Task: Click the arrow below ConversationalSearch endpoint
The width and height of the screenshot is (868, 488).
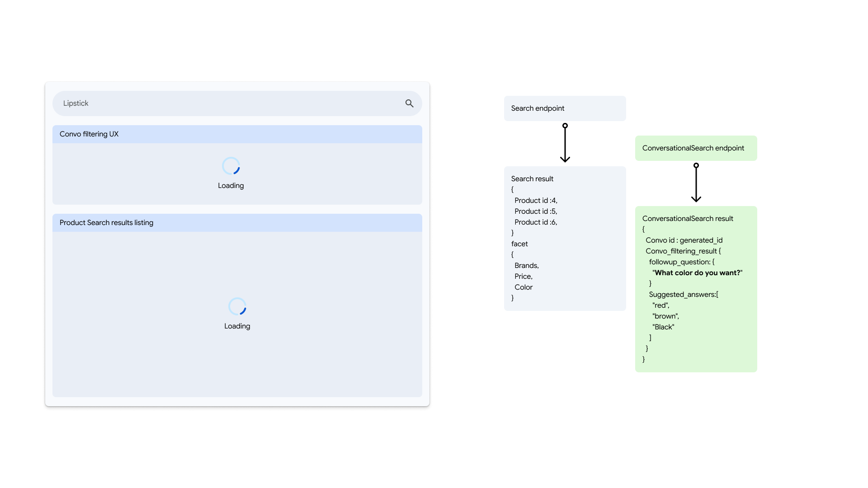Action: click(696, 183)
